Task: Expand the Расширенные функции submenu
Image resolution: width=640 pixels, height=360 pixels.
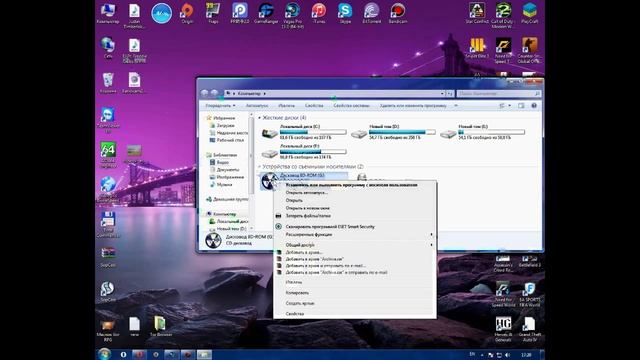Action: click(x=354, y=235)
